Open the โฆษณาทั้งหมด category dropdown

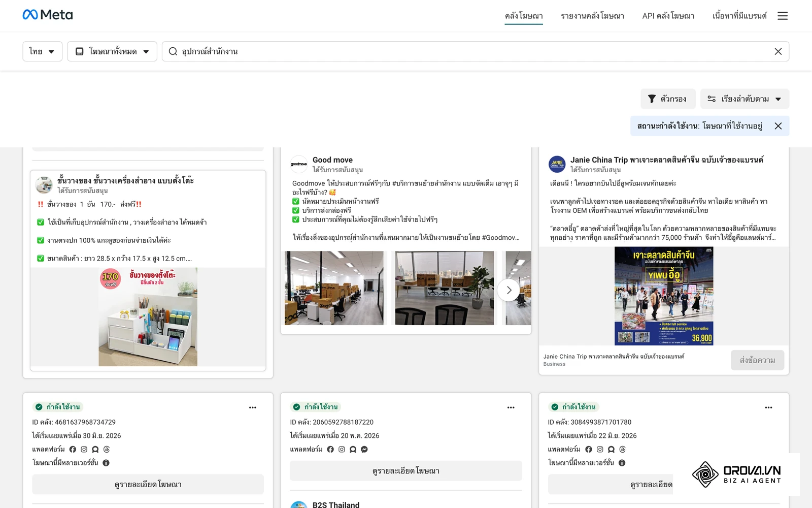[x=112, y=51]
